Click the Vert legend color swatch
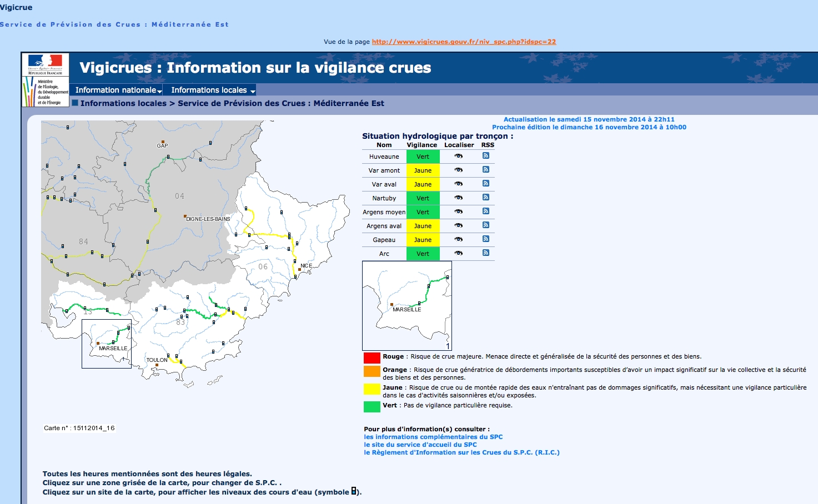The image size is (818, 504). (372, 406)
